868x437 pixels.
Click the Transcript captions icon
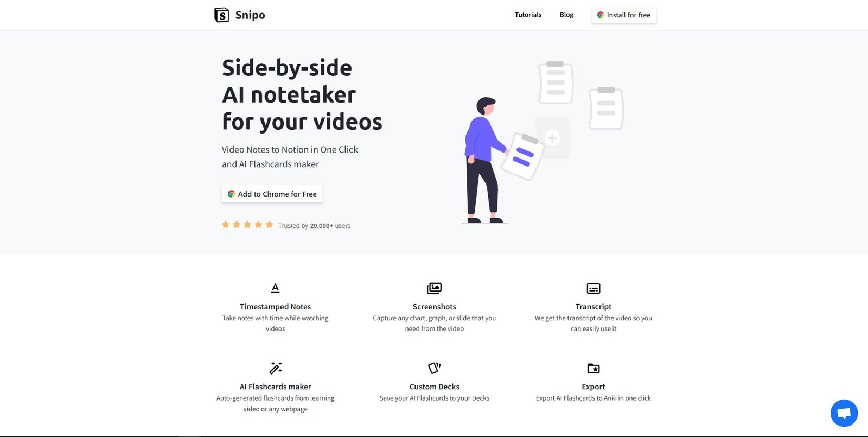pos(593,288)
